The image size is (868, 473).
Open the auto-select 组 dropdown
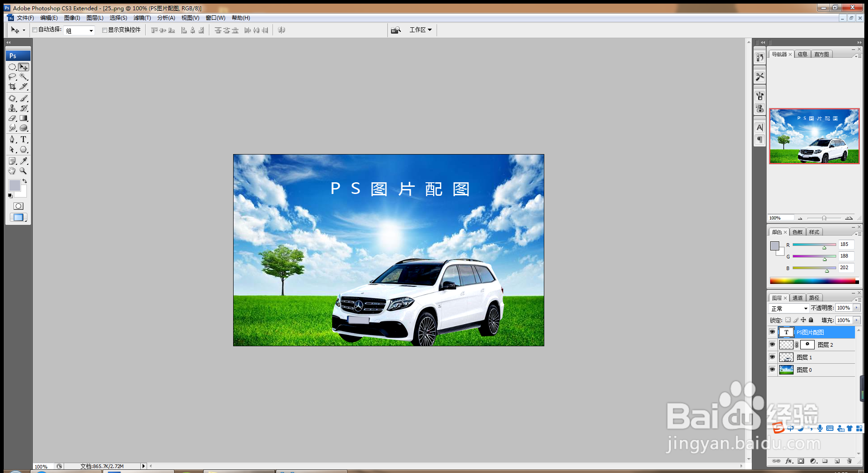(x=79, y=30)
